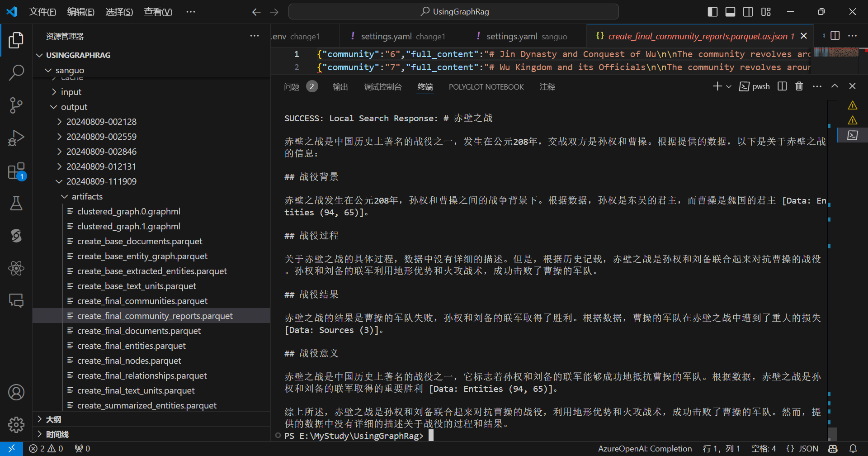Customize layout icon in title bar

[x=766, y=12]
